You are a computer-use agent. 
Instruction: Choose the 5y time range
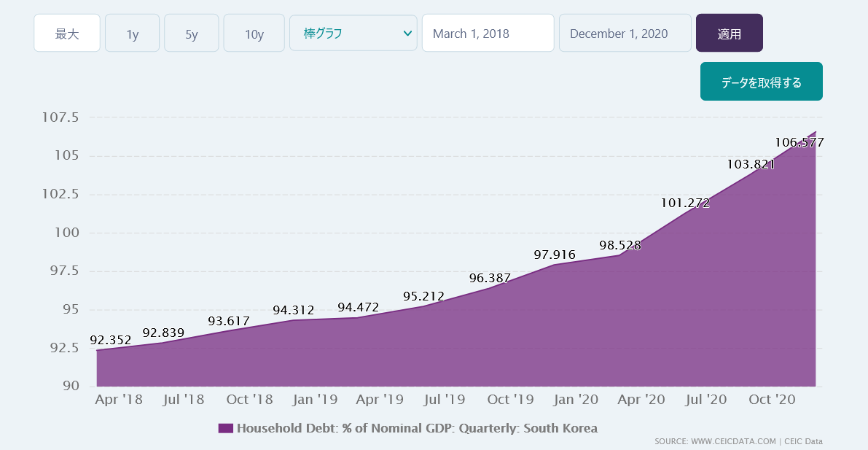pyautogui.click(x=191, y=34)
